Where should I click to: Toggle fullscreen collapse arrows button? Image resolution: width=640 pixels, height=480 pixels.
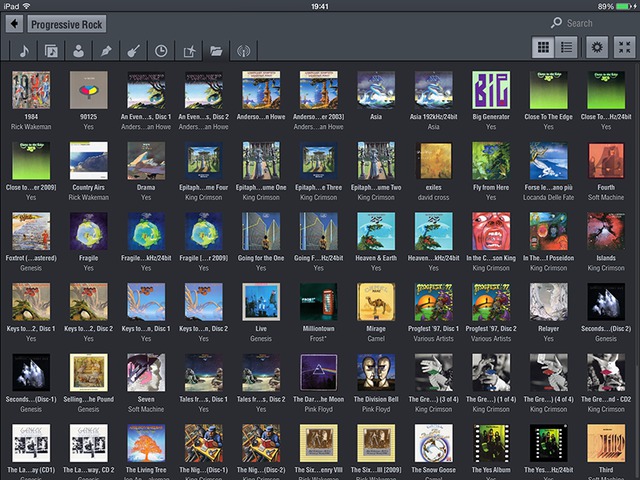coord(623,47)
